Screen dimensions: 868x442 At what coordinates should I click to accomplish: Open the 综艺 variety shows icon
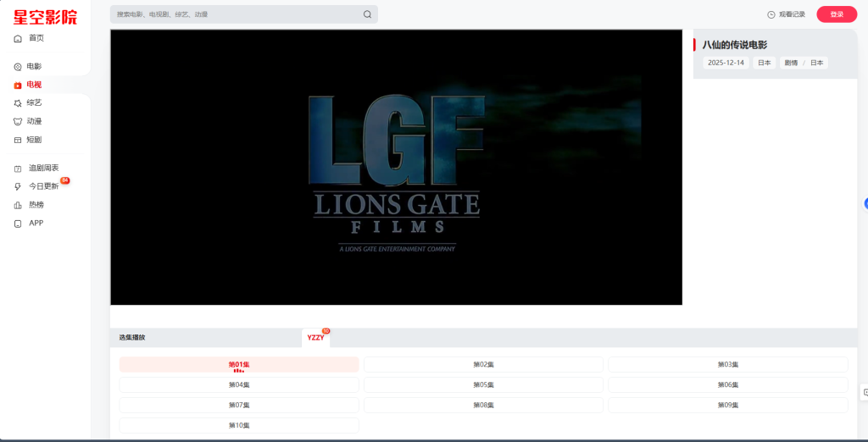18,102
